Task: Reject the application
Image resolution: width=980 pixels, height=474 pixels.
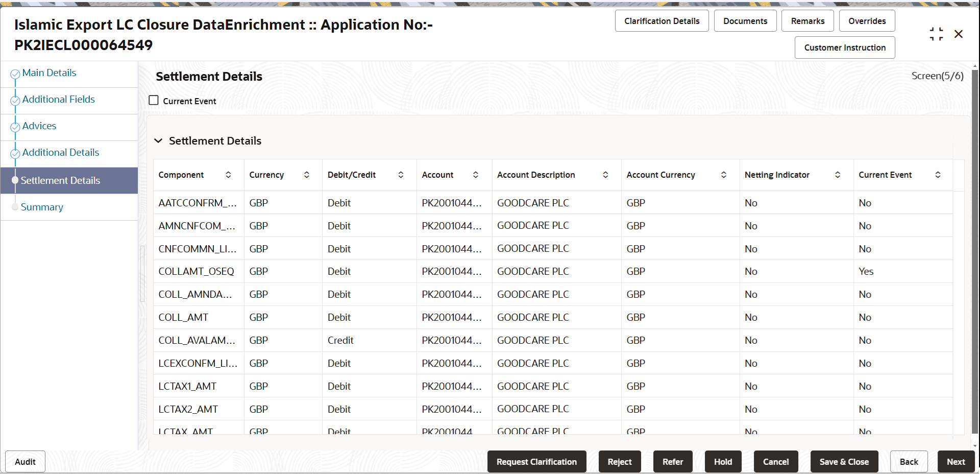Action: click(620, 462)
